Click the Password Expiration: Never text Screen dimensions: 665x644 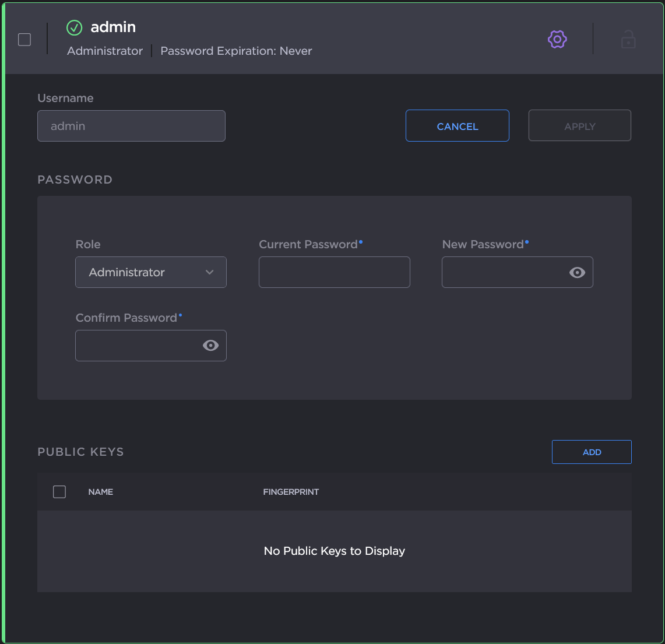(236, 51)
